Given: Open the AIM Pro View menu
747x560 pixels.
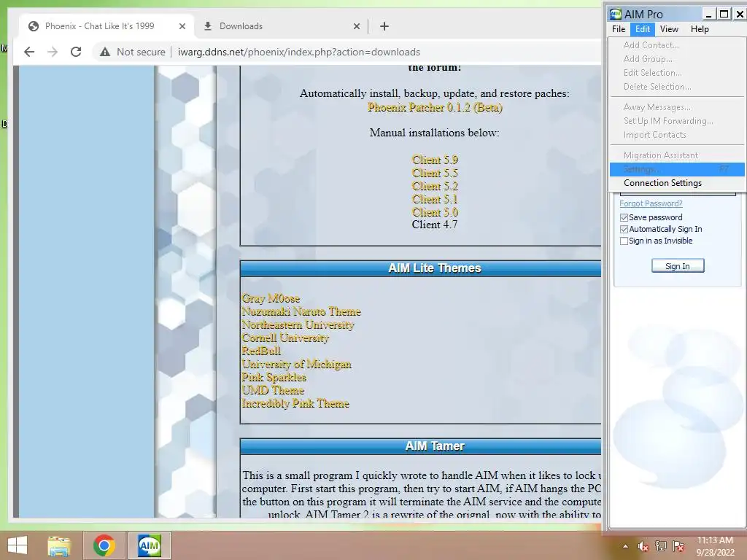Looking at the screenshot, I should coord(669,29).
